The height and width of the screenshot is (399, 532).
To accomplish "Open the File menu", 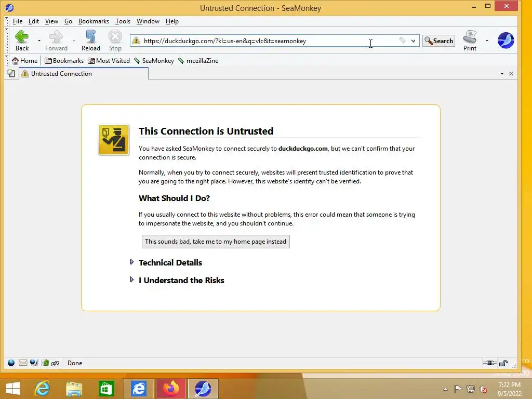I will point(18,21).
